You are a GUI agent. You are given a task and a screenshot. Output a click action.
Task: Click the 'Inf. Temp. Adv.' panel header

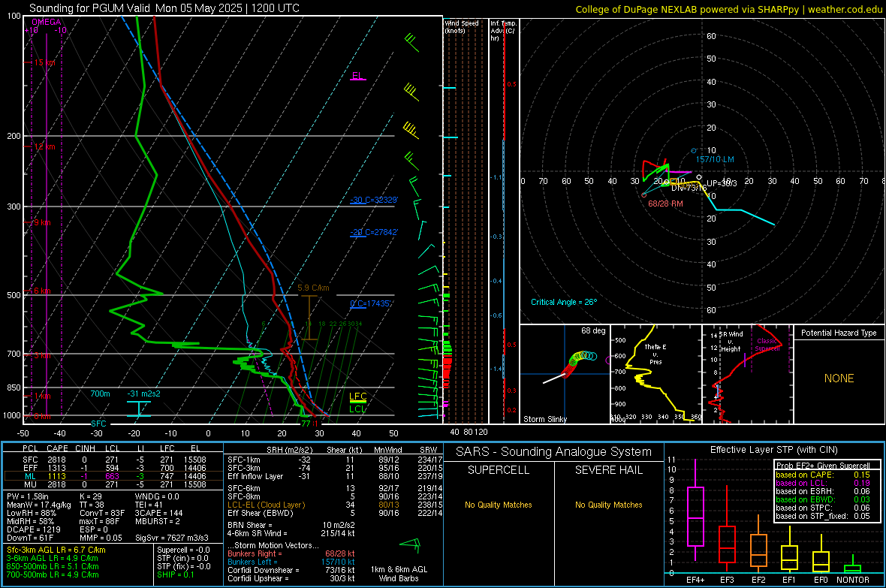[x=503, y=31]
